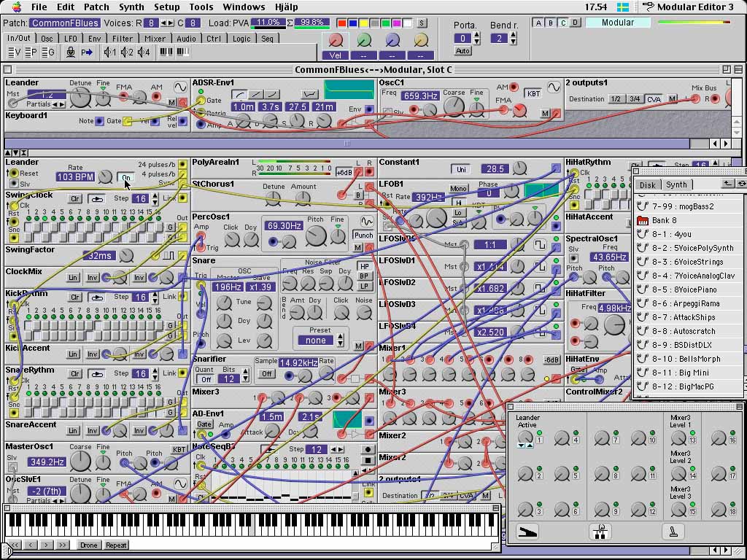Select synth slot B
The height and width of the screenshot is (560, 747).
pos(549,23)
